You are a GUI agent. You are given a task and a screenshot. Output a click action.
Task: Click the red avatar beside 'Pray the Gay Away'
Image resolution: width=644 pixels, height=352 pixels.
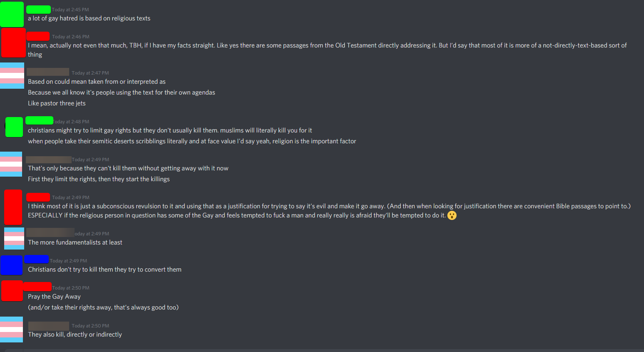12,291
